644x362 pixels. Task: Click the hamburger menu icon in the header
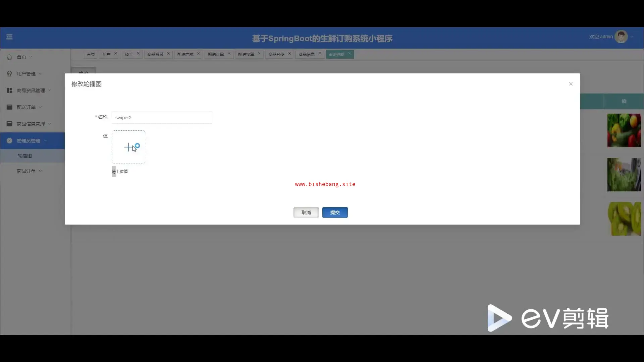[9, 37]
